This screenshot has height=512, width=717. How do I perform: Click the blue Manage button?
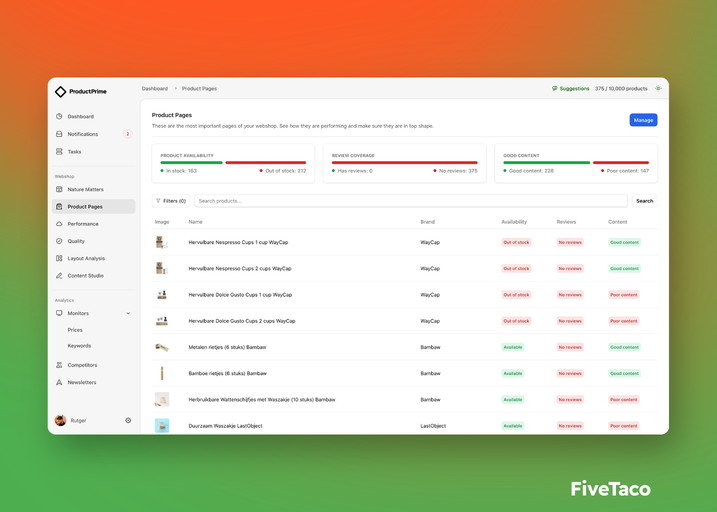pos(643,120)
